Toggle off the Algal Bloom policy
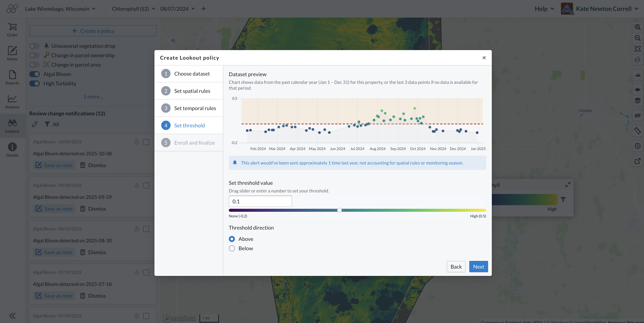 tap(34, 74)
